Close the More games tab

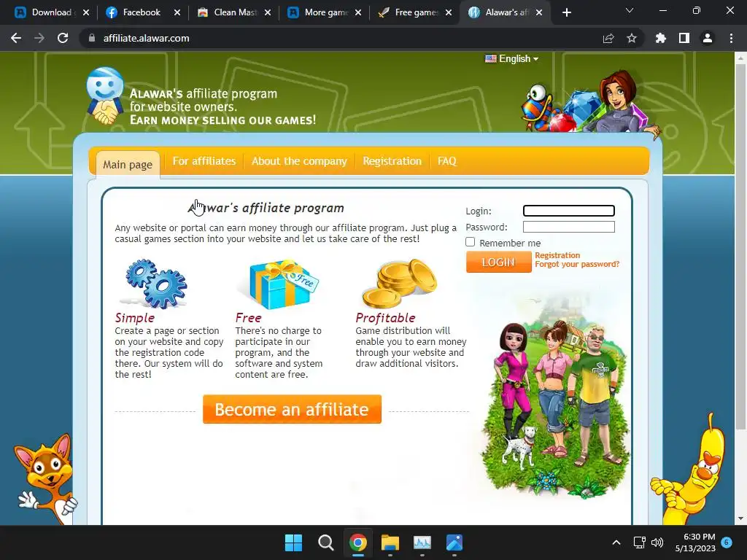pos(357,13)
